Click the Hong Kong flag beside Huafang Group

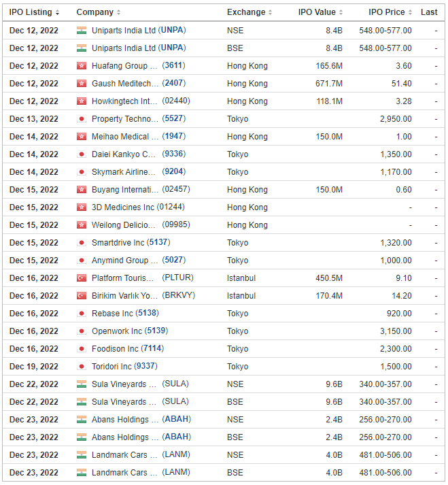[82, 65]
